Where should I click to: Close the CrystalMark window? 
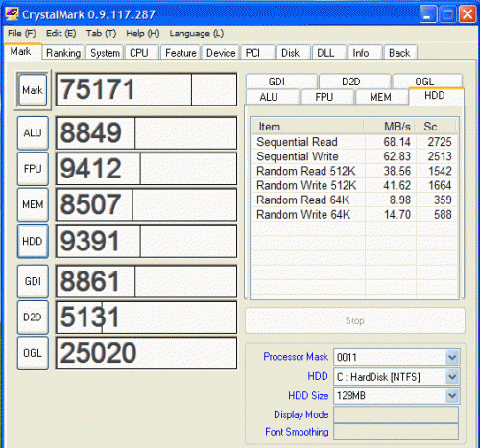[x=468, y=14]
